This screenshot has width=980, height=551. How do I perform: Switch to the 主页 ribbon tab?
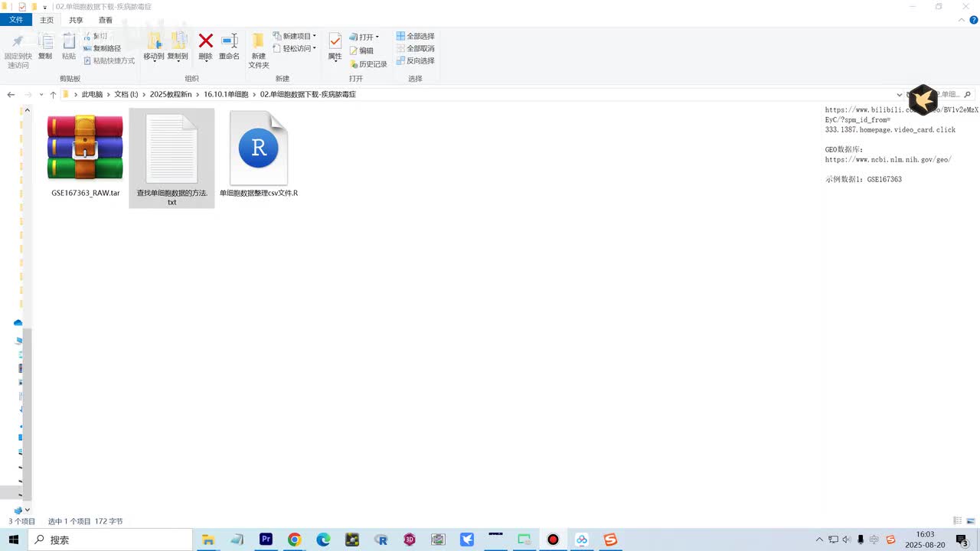click(x=47, y=20)
